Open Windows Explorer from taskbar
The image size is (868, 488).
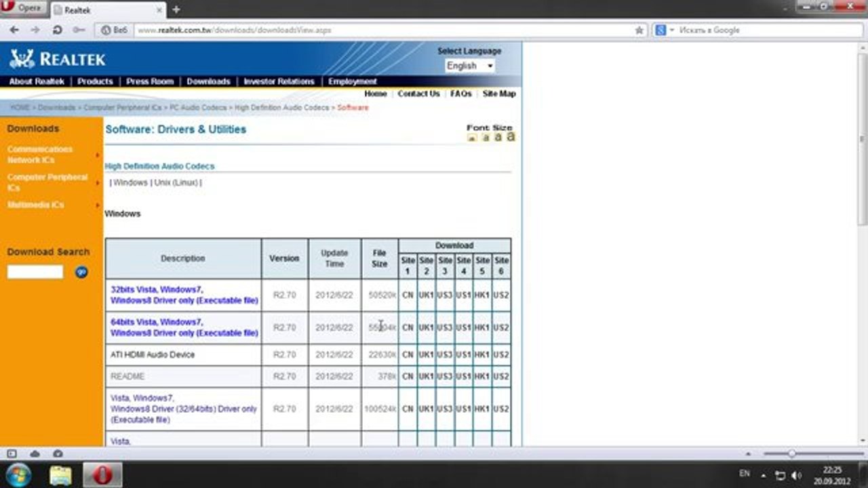(x=60, y=475)
